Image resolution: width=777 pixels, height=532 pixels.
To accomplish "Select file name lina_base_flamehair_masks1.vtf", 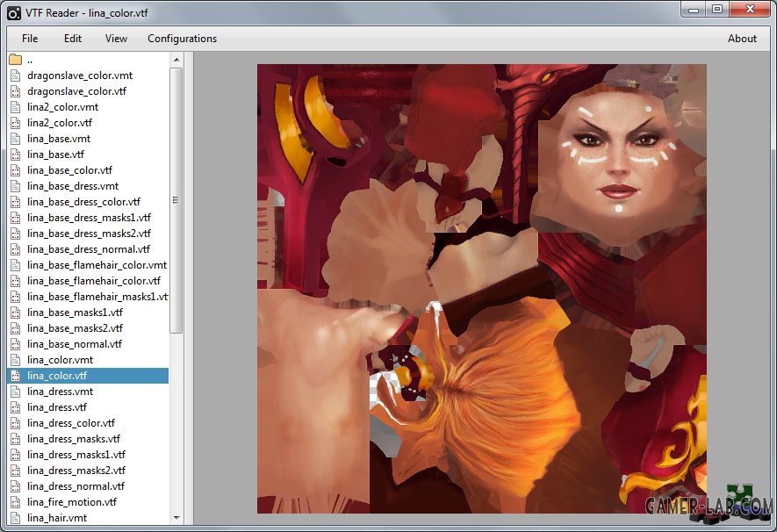I will click(97, 297).
